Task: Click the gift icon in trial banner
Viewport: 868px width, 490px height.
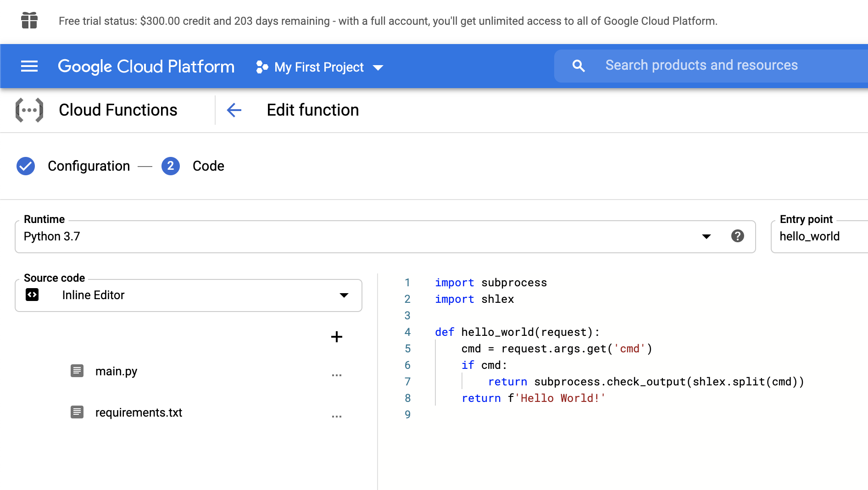Action: click(x=29, y=21)
